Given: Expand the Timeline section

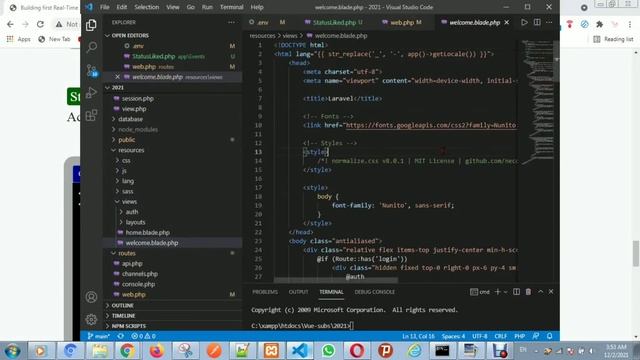Looking at the screenshot, I should tap(123, 316).
